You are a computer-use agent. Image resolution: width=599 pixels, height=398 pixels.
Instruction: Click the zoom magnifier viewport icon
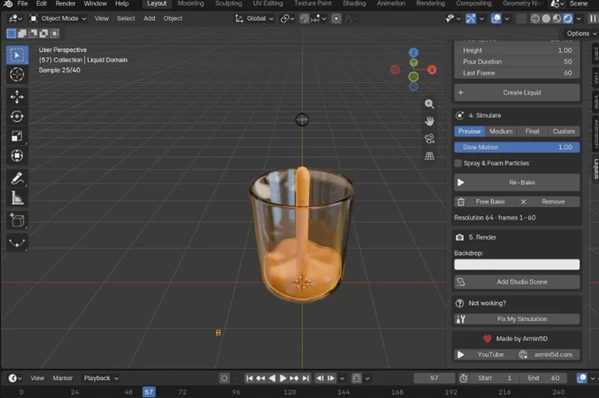click(x=429, y=104)
